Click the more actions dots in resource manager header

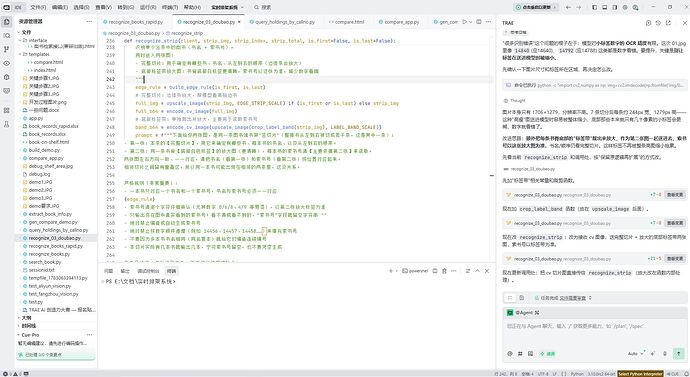[x=89, y=22]
